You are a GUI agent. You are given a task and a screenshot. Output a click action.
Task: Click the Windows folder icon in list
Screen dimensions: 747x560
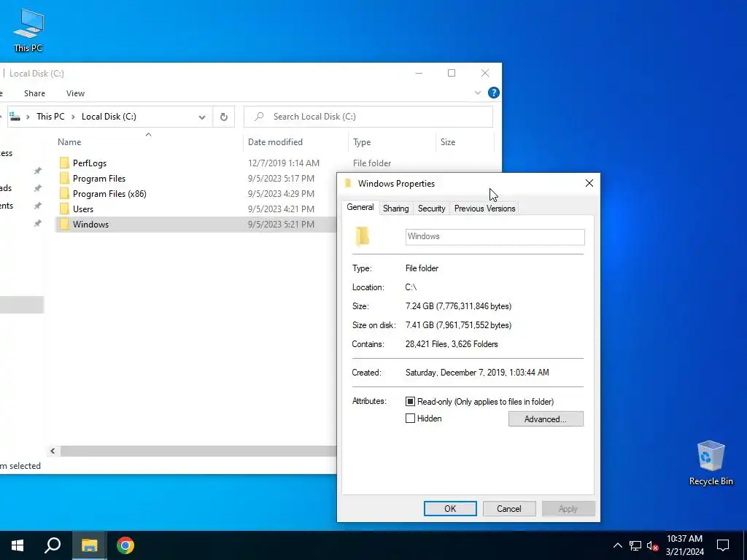coord(64,224)
